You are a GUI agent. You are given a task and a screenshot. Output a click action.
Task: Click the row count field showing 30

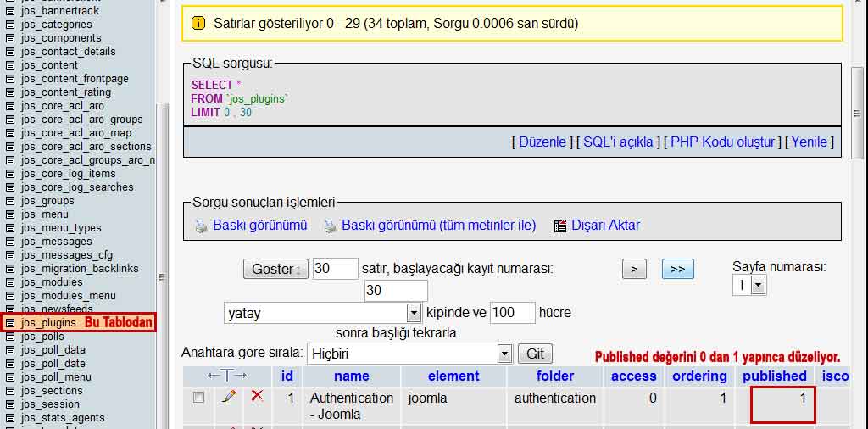tap(336, 269)
